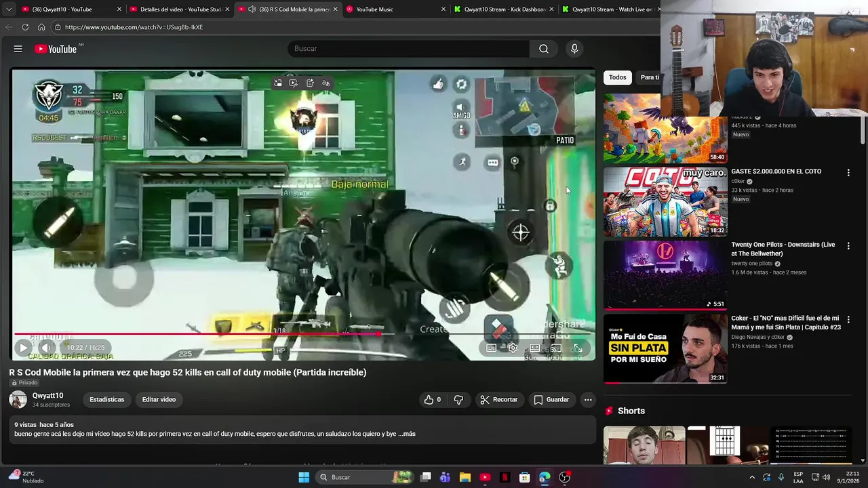
Task: Open the weather widget showing 22°C Nublado
Action: tap(27, 477)
